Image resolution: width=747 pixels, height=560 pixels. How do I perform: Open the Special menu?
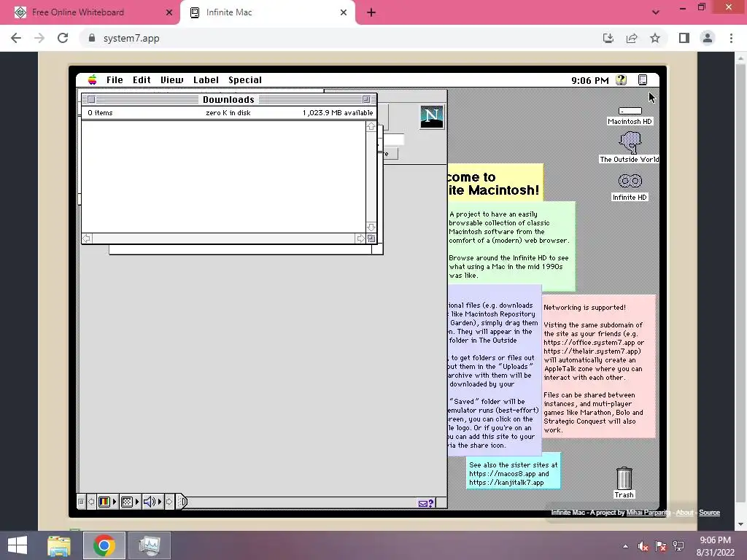[x=245, y=80]
